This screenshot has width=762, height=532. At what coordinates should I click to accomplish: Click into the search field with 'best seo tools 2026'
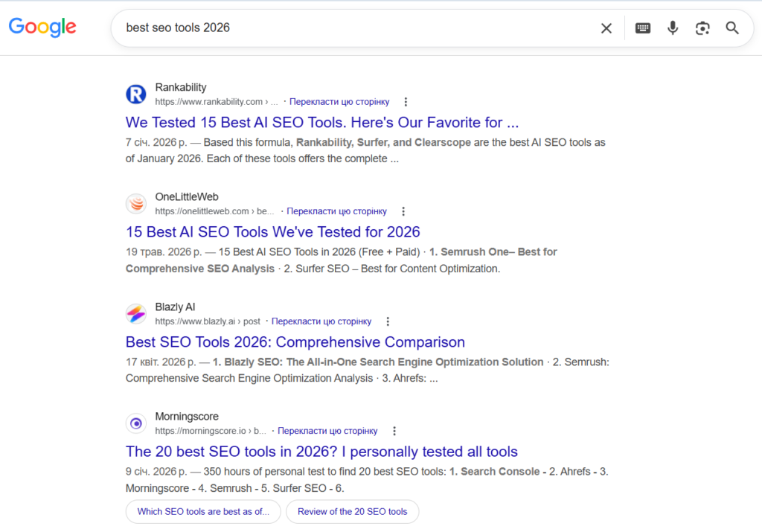[x=359, y=28]
